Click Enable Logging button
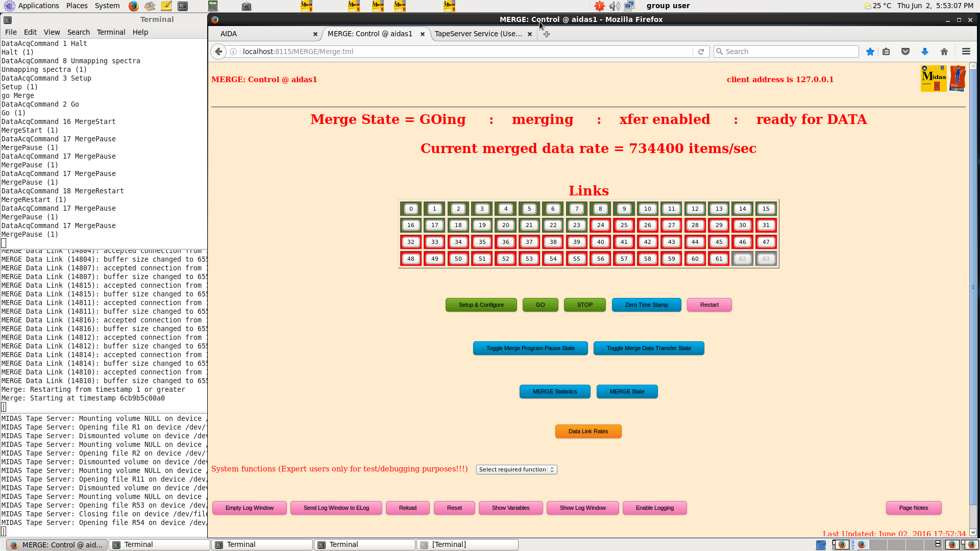Image resolution: width=980 pixels, height=551 pixels. [x=654, y=508]
